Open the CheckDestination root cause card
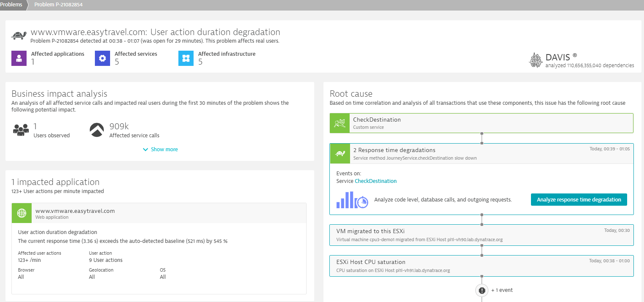 point(482,123)
